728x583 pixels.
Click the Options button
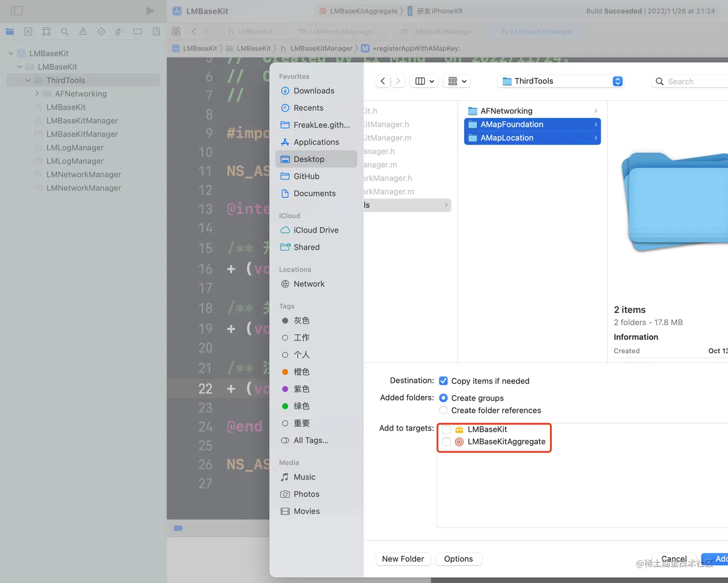[458, 559]
